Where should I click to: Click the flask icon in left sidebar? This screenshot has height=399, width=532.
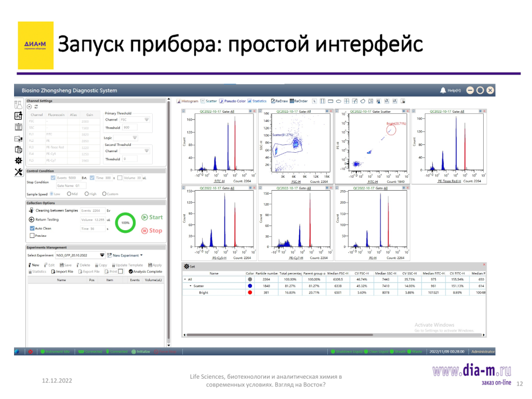18,104
